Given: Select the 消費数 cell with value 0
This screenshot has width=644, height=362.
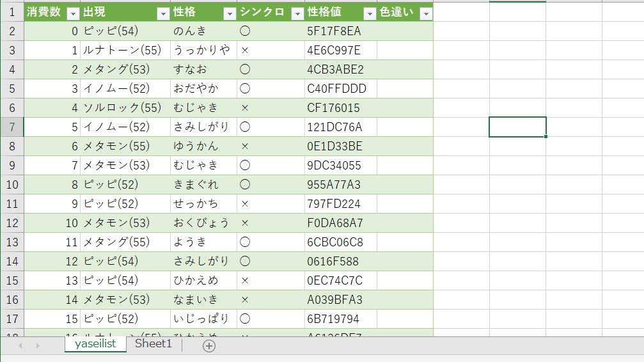Looking at the screenshot, I should (x=52, y=31).
